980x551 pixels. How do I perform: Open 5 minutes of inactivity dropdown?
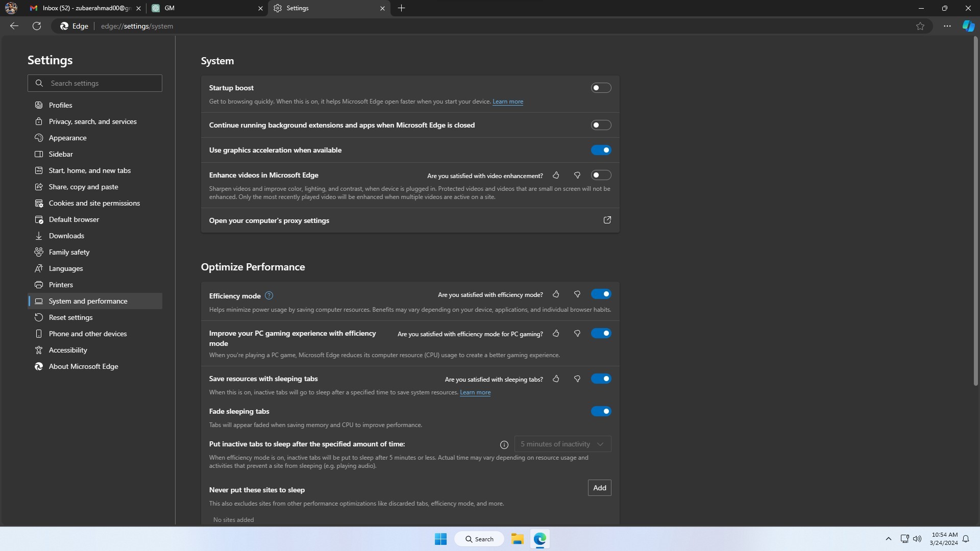point(562,444)
